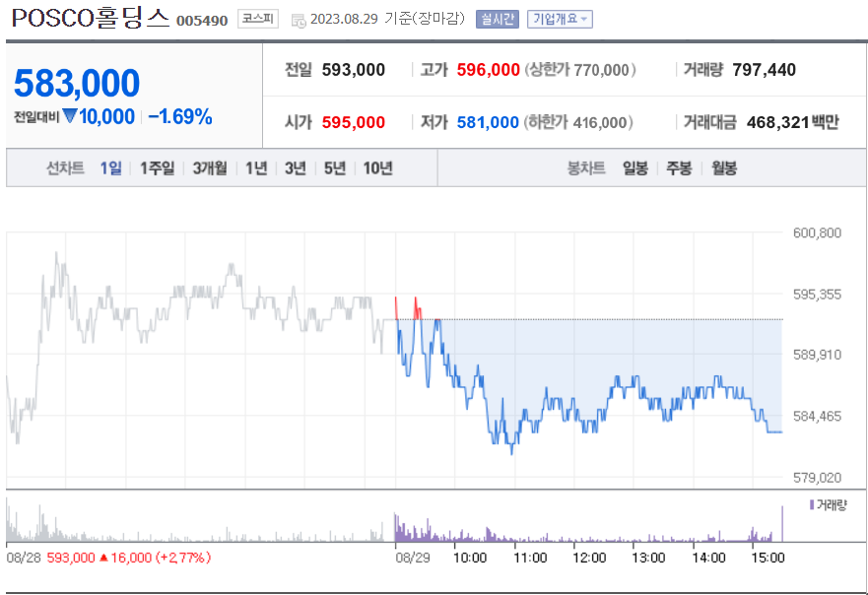Click the down triangle next to 10,000
Image resolution: width=868 pixels, height=595 pixels.
point(70,115)
